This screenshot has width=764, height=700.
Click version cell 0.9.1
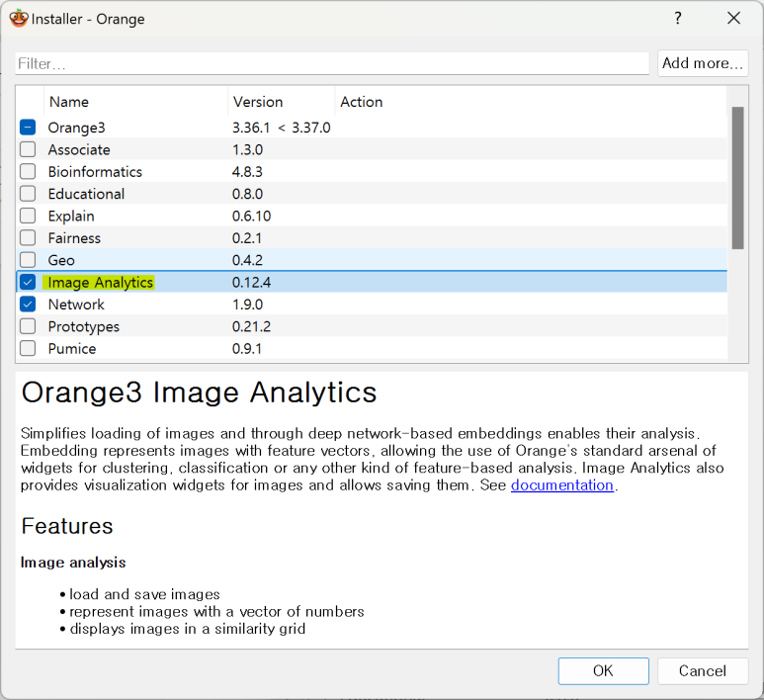point(247,349)
